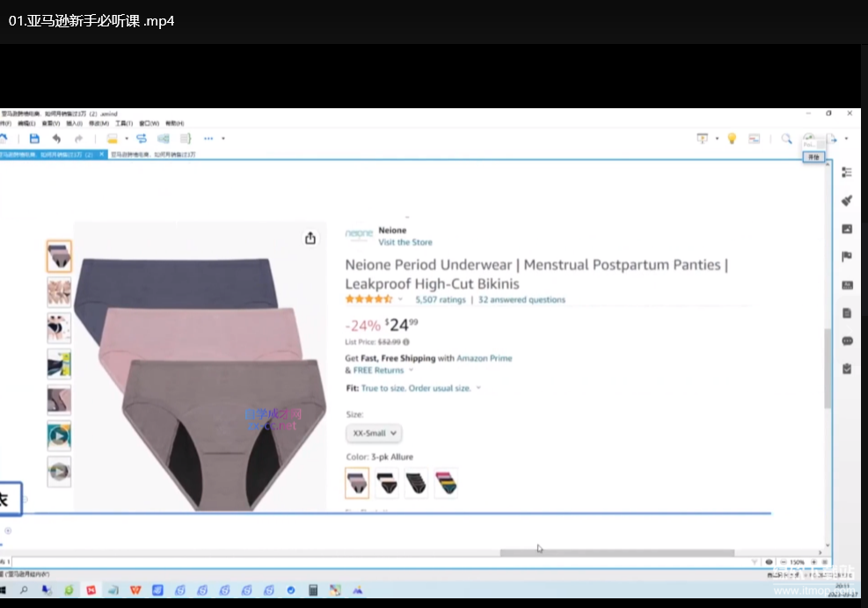The width and height of the screenshot is (868, 608).
Task: Expand the presentation mode dropdown arrow
Action: pos(717,138)
